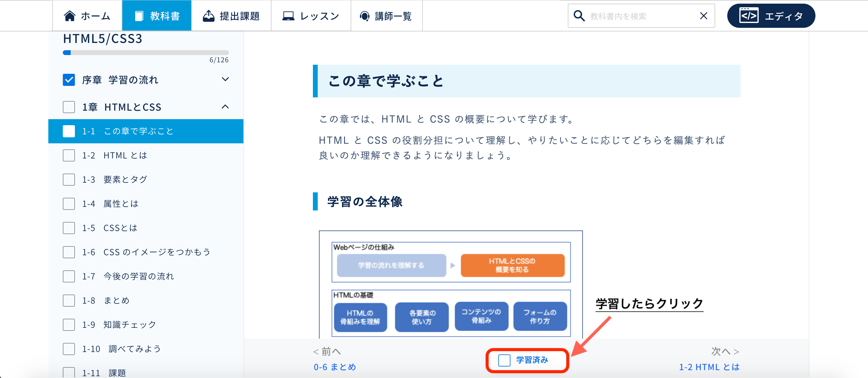Click the 次へ > label

tap(725, 352)
